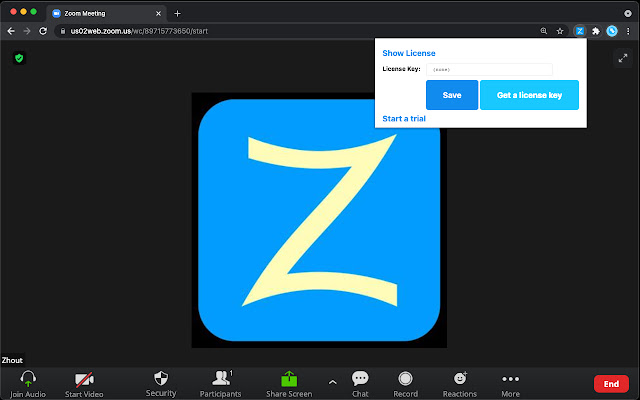
Task: Bookmark this page with the star
Action: tap(560, 31)
